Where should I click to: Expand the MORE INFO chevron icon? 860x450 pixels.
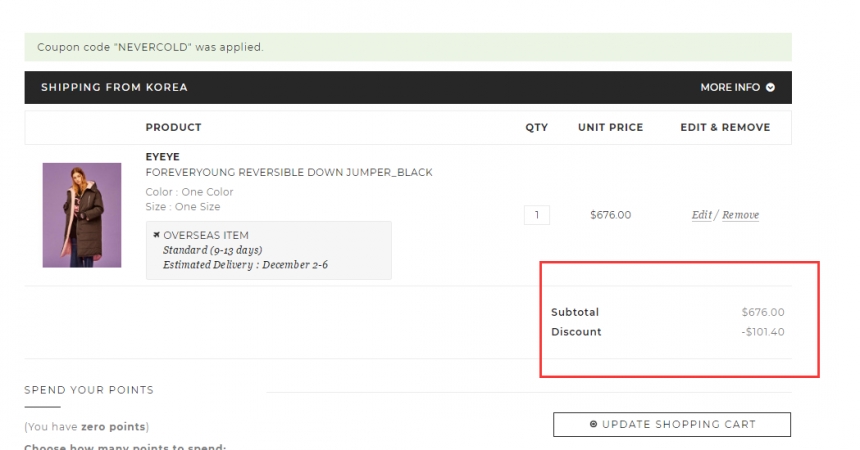(770, 87)
